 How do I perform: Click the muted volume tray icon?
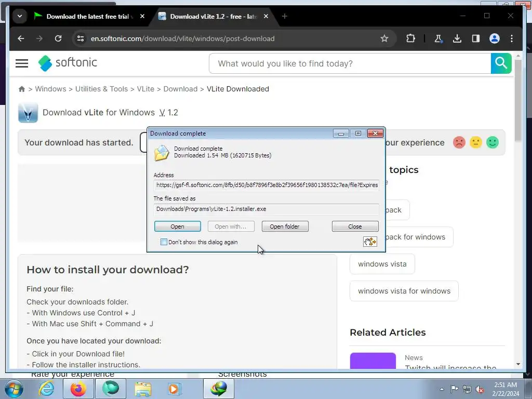pos(480,390)
